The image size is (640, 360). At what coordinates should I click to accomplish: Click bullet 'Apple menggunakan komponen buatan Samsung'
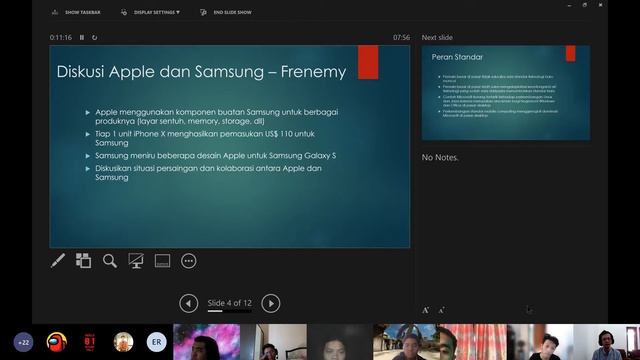[x=216, y=116]
